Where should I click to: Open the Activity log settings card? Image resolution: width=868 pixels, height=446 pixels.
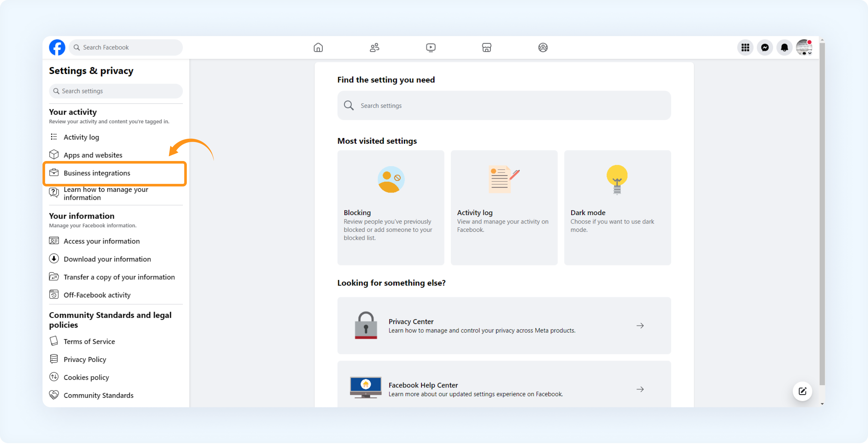(x=504, y=208)
